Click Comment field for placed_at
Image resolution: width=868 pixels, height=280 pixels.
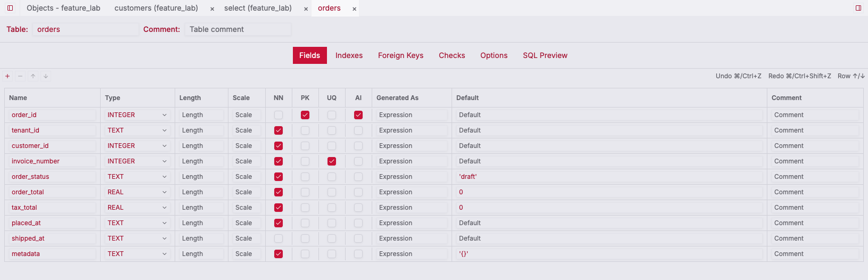pyautogui.click(x=815, y=223)
